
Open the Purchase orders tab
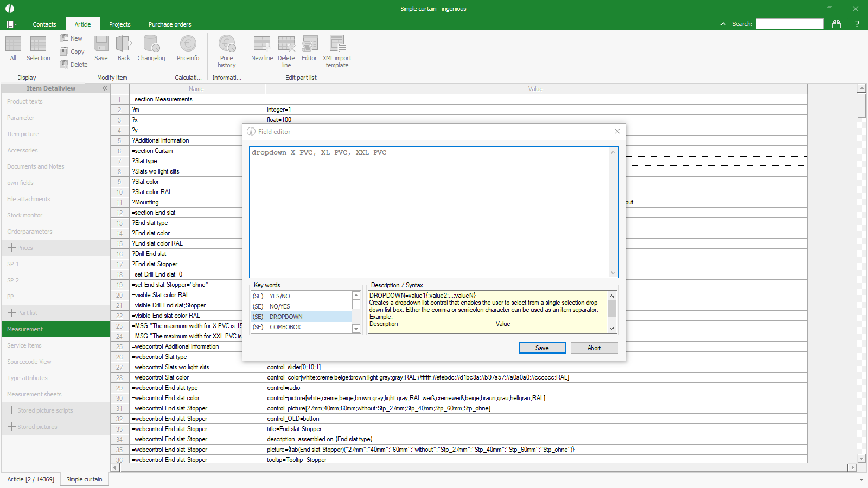coord(170,24)
